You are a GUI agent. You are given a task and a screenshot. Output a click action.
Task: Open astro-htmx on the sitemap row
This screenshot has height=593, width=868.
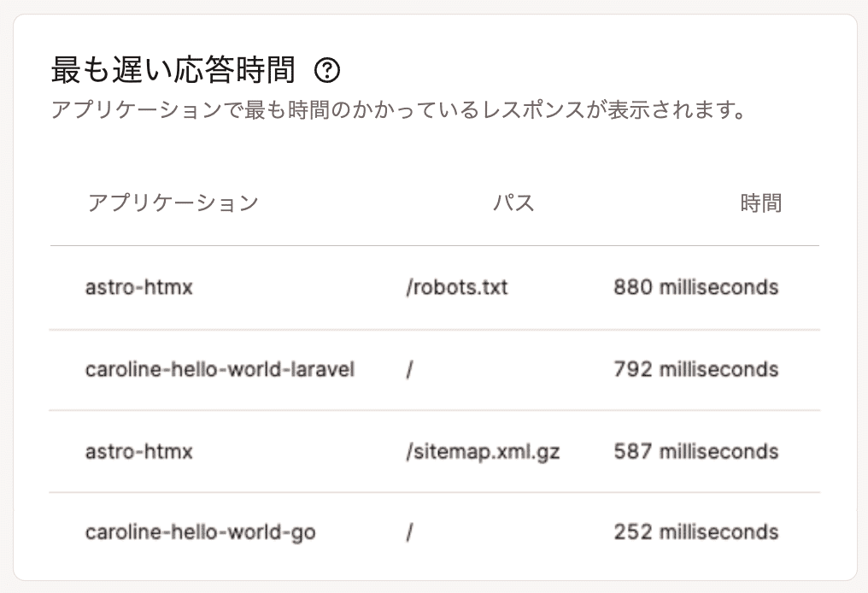[x=139, y=452]
